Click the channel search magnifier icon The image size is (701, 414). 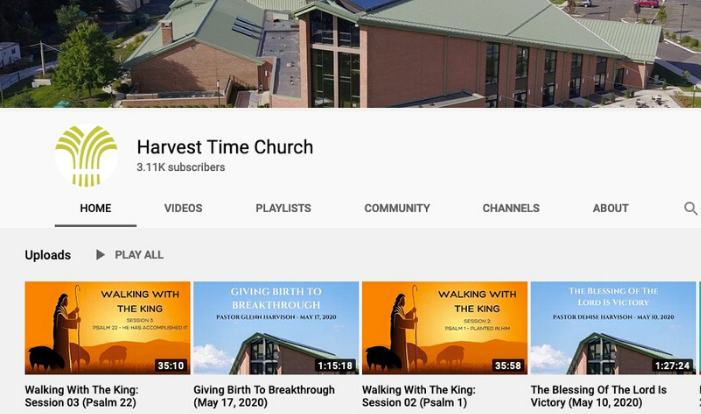coord(691,208)
